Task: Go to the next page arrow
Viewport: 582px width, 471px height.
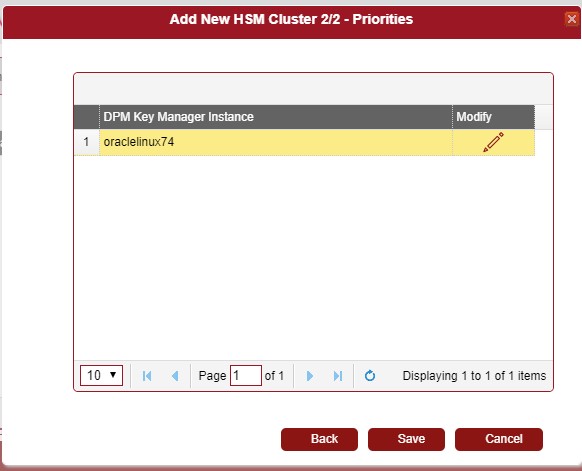Action: 310,376
